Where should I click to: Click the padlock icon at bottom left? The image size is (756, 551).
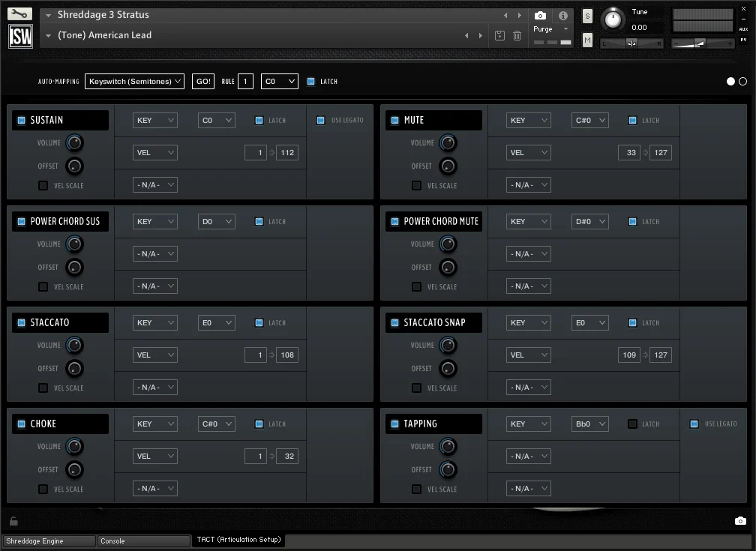coord(13,520)
